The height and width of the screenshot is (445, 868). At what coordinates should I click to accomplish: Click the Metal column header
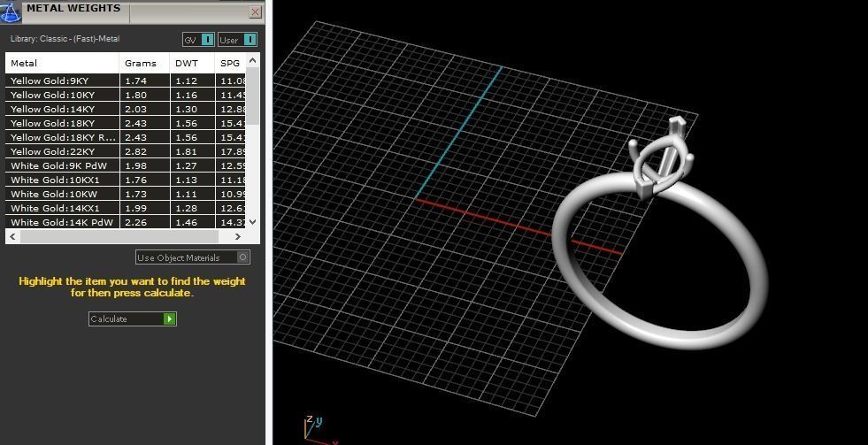(x=63, y=63)
